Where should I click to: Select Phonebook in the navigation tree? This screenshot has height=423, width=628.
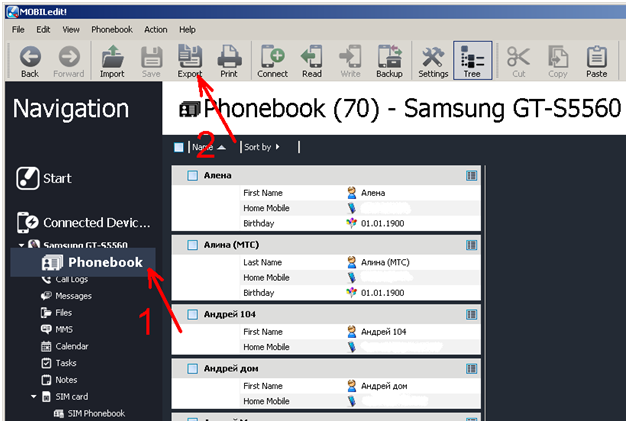click(x=83, y=262)
